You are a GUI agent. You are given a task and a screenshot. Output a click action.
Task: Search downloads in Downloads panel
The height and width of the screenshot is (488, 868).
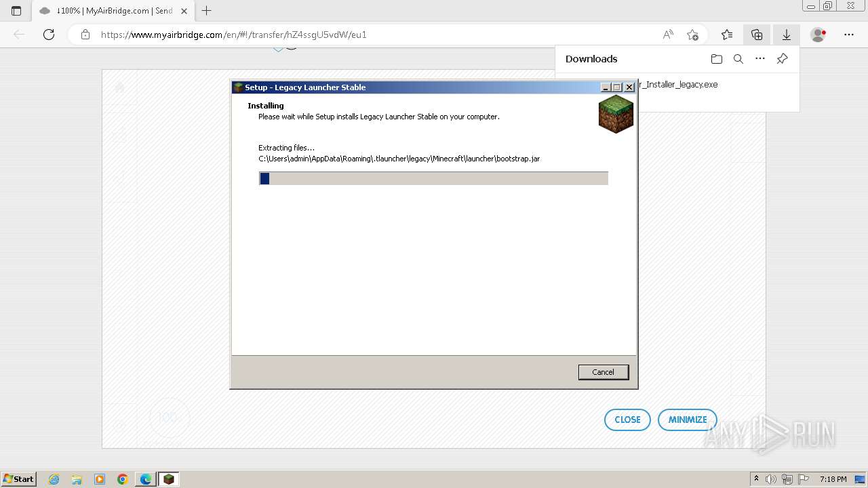738,59
